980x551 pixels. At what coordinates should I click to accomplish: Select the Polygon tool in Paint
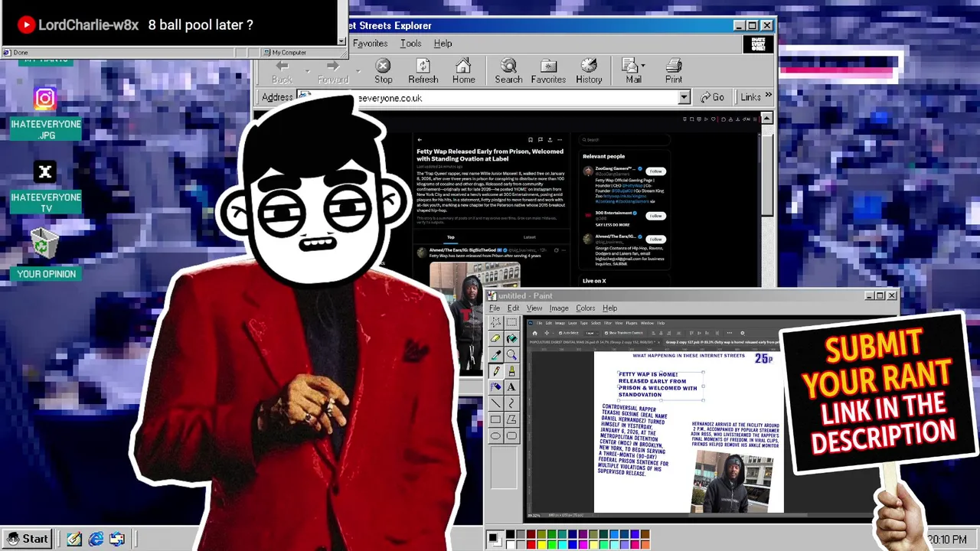(x=511, y=419)
